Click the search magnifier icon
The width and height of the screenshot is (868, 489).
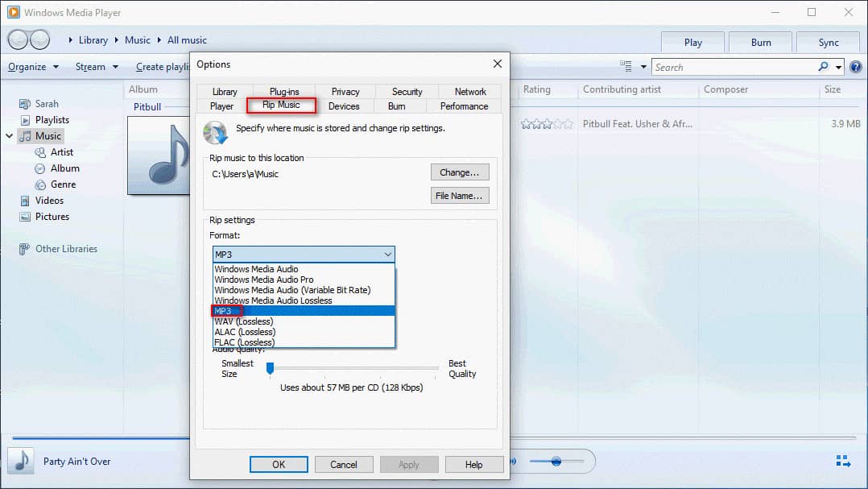click(824, 67)
